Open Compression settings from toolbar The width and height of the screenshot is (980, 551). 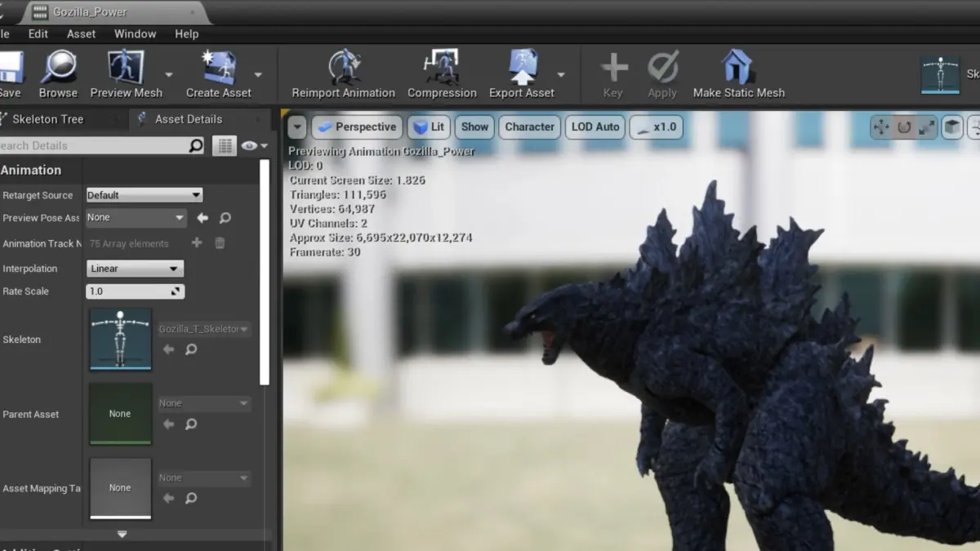pos(442,74)
